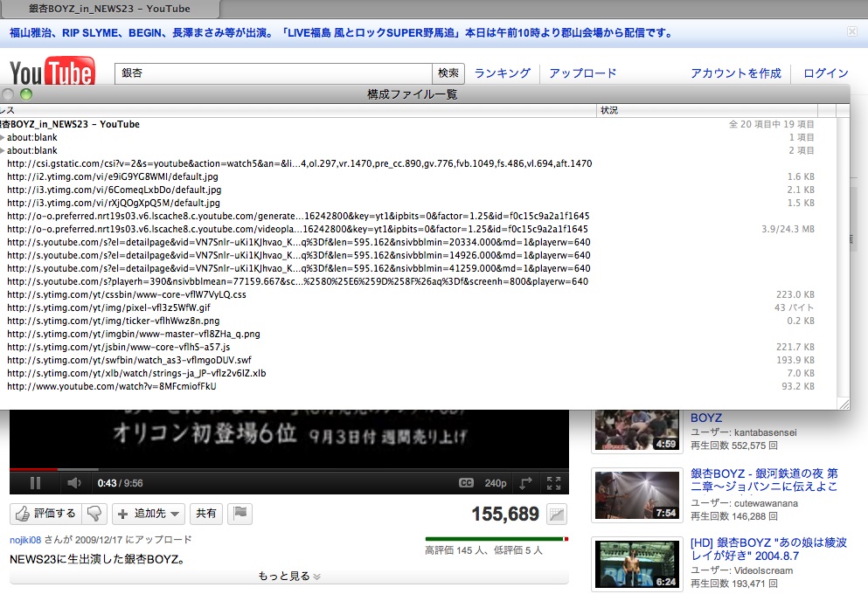868x601 pixels.
Task: Select the nsivbblmin=20334.000 s.youtube.com row
Action: coord(418,242)
